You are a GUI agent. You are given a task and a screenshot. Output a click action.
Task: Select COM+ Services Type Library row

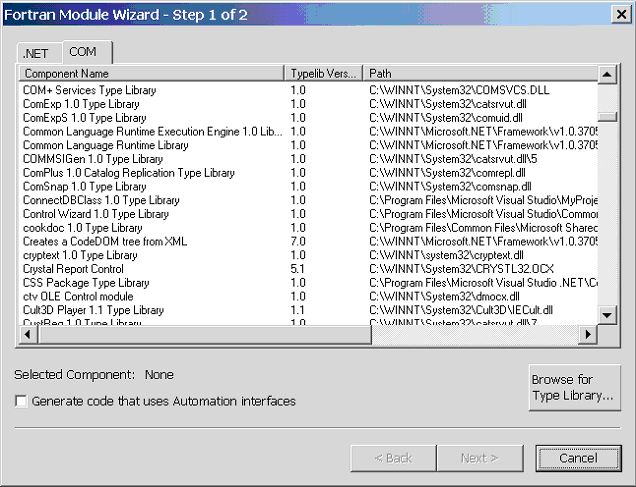point(308,90)
